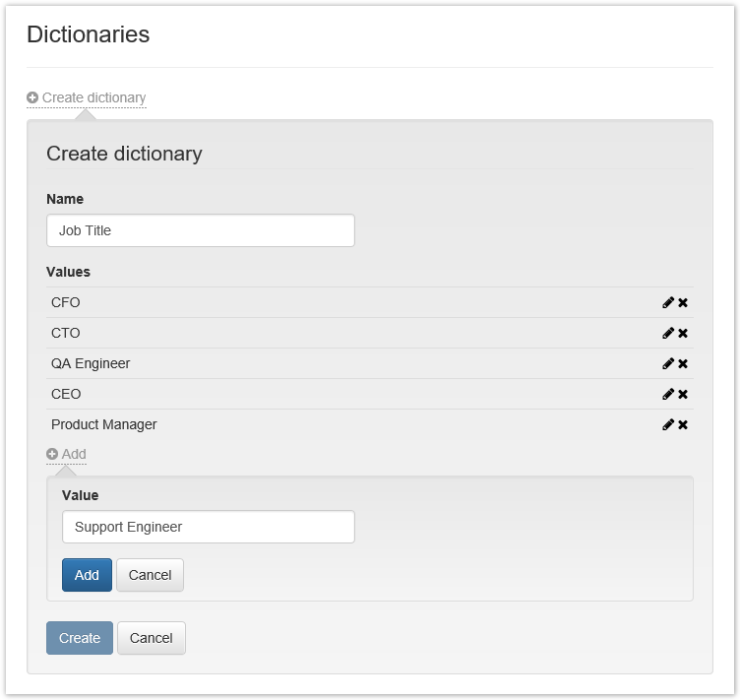Toggle the Add value expander link
This screenshot has width=740, height=700.
click(x=67, y=455)
